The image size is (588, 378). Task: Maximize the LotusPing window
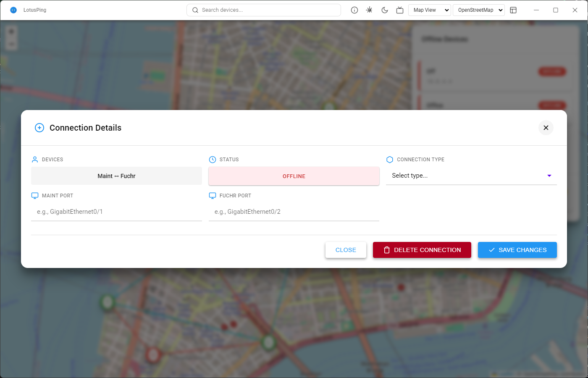point(556,10)
